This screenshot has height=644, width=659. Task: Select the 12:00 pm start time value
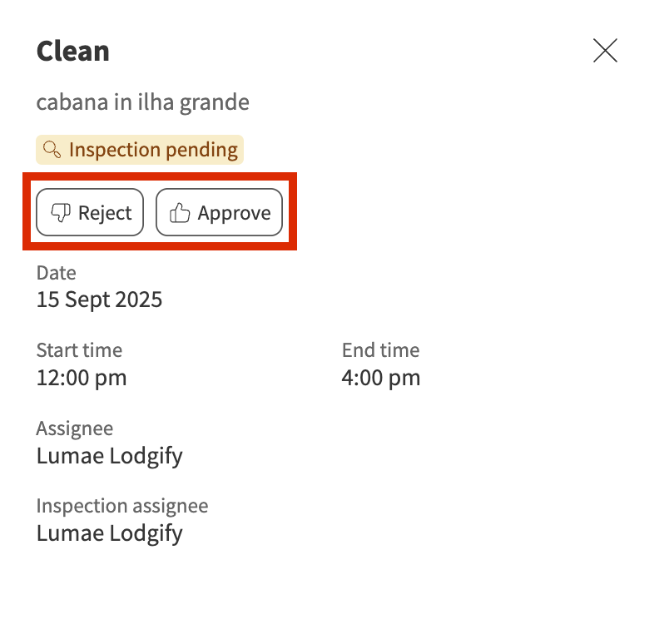point(82,378)
